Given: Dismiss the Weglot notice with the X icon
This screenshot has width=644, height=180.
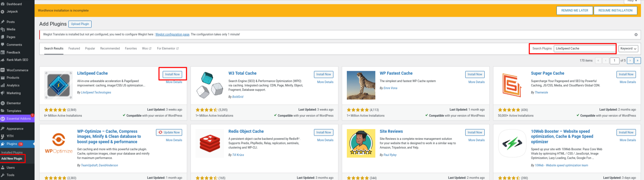Looking at the screenshot, I should click(636, 35).
